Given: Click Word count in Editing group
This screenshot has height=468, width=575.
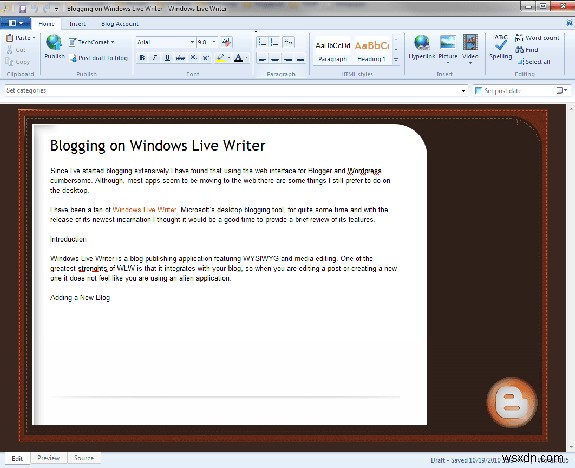Looking at the screenshot, I should (537, 38).
